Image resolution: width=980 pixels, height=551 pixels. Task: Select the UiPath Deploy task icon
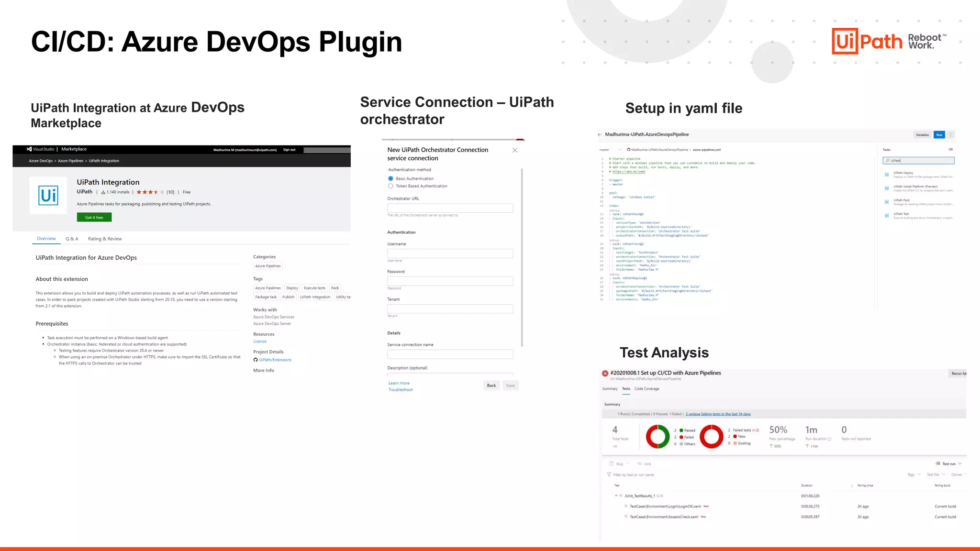[x=887, y=175]
